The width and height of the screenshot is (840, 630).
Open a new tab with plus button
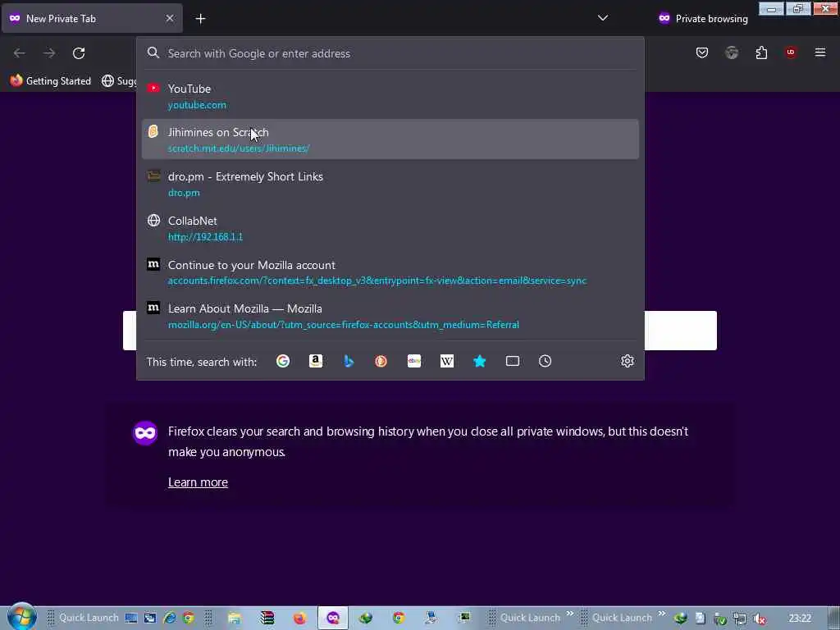point(200,19)
